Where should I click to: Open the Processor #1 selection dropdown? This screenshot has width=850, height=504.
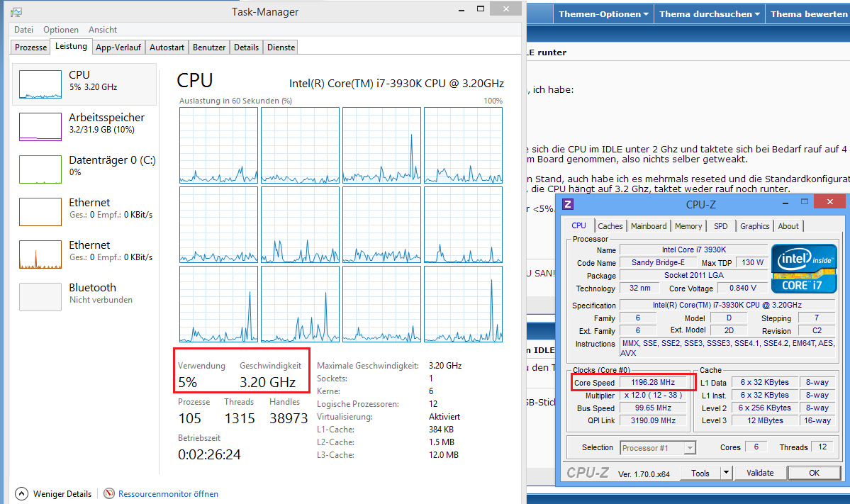658,447
